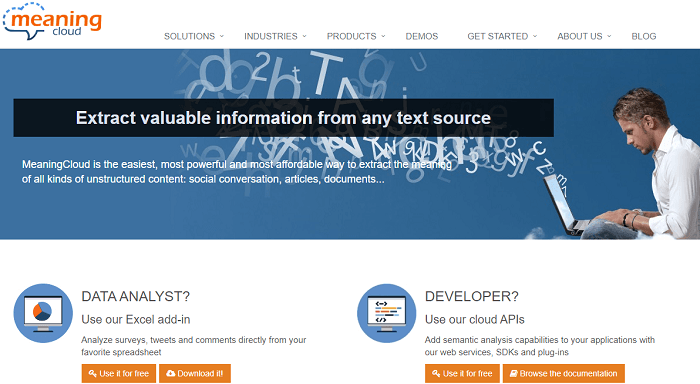Click the MeaningCloud logo
The height and width of the screenshot is (384, 700).
pyautogui.click(x=52, y=21)
